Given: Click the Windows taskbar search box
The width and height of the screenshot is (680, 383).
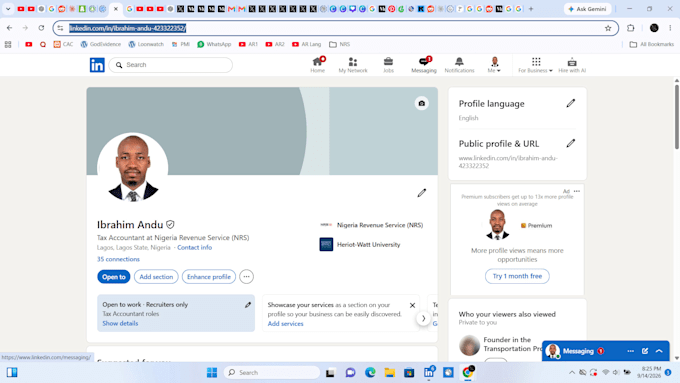Looking at the screenshot, I should [271, 372].
